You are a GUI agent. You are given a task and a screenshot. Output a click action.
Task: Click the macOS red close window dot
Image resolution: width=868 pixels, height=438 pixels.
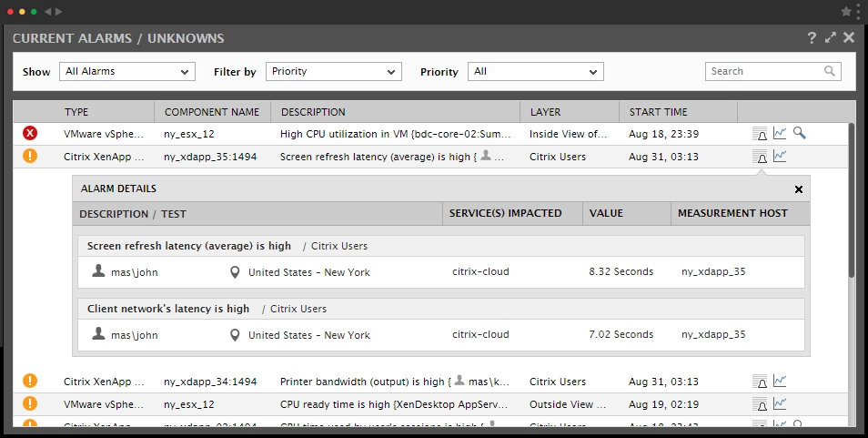click(x=10, y=12)
